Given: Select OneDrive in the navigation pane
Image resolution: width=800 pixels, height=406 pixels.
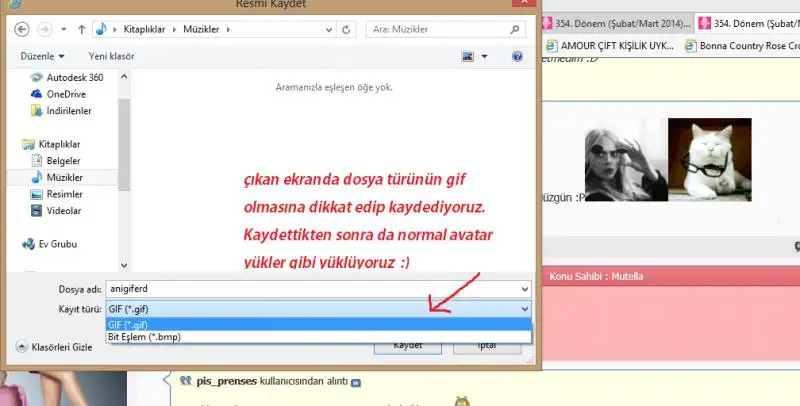Looking at the screenshot, I should 65,94.
